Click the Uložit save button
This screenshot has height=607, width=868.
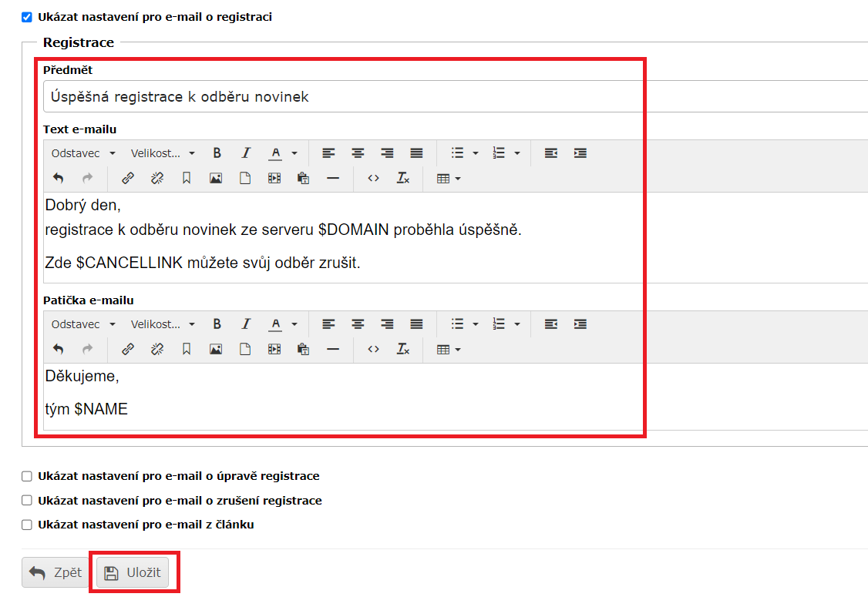click(133, 573)
